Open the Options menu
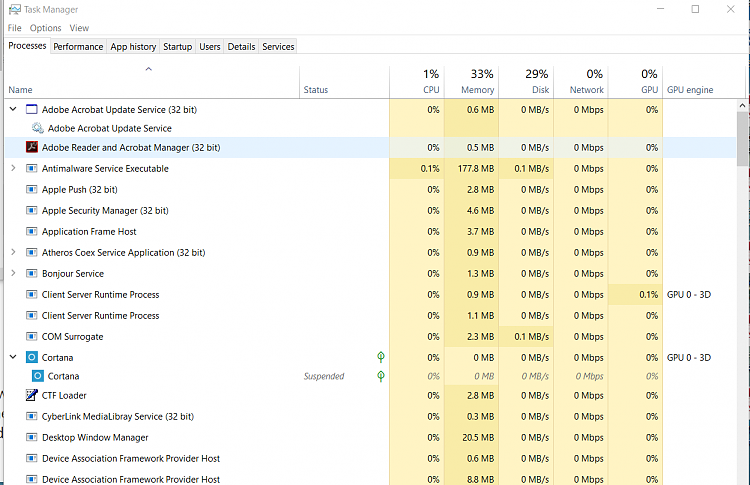 [x=45, y=28]
